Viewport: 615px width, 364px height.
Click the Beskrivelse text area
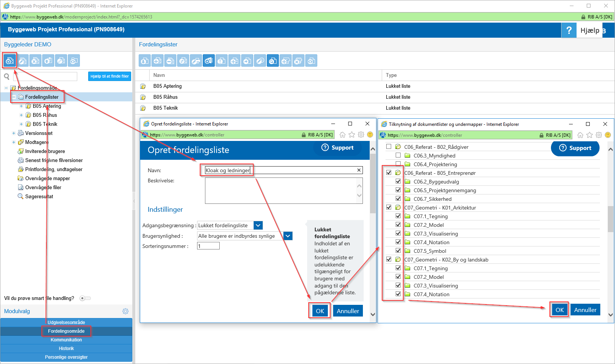click(281, 191)
